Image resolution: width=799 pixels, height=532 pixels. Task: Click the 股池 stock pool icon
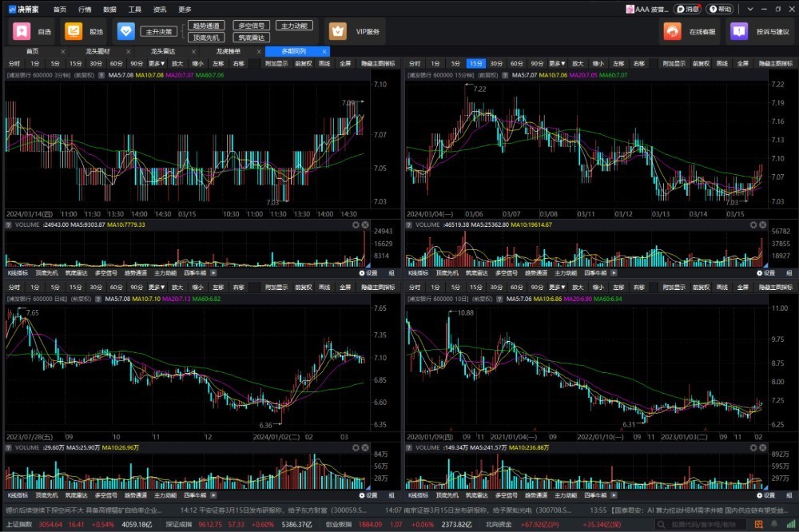click(x=74, y=31)
